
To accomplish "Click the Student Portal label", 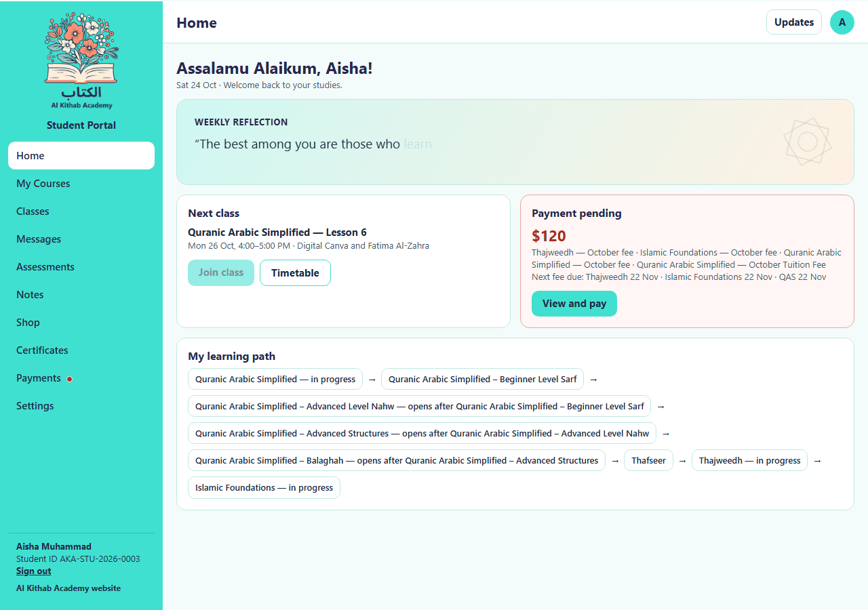I will [81, 125].
